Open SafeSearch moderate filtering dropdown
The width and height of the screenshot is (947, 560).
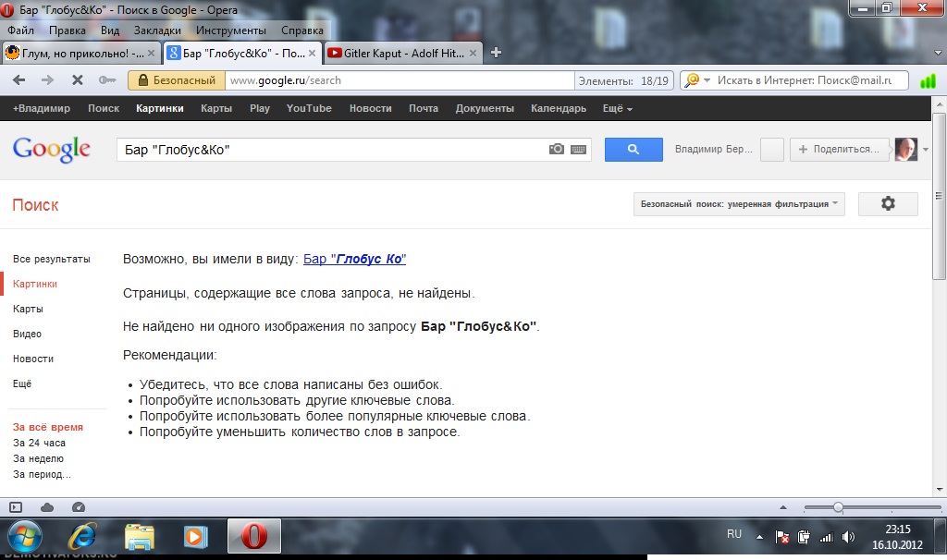739,204
